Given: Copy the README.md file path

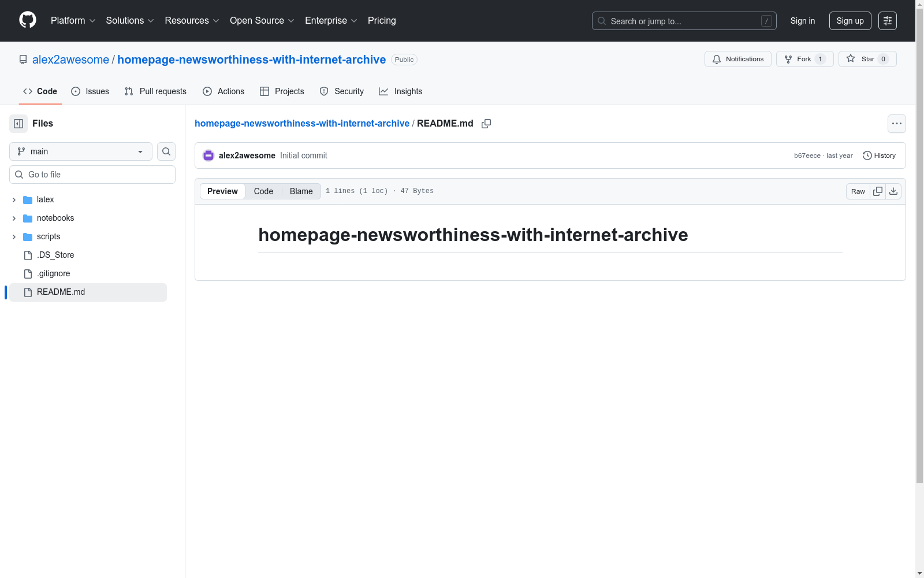Looking at the screenshot, I should (486, 124).
